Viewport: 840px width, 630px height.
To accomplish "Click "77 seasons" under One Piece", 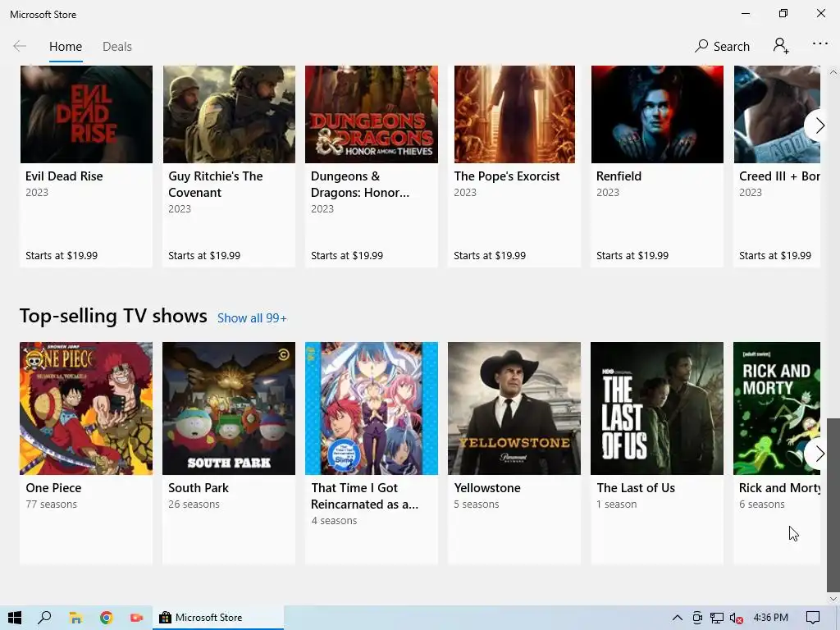I will click(52, 504).
